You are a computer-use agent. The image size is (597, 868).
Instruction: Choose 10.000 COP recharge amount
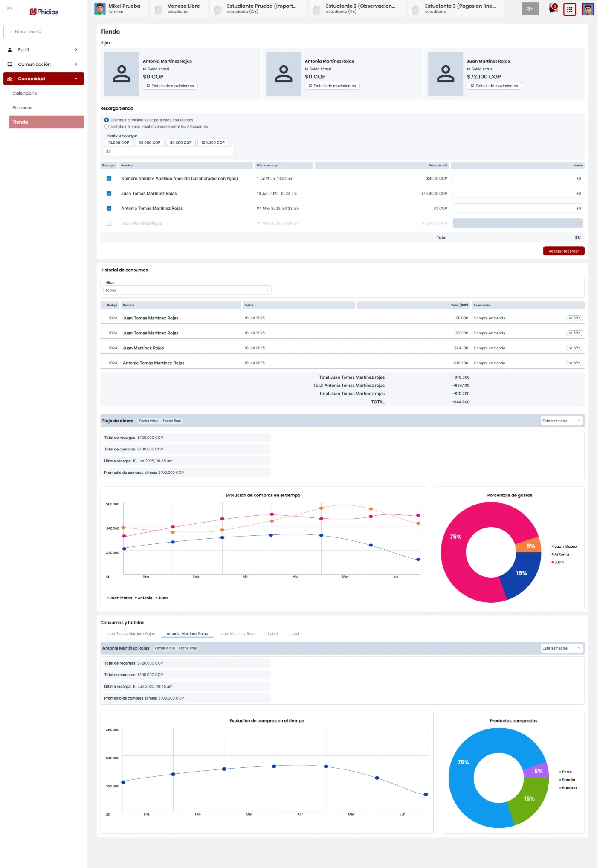point(119,143)
